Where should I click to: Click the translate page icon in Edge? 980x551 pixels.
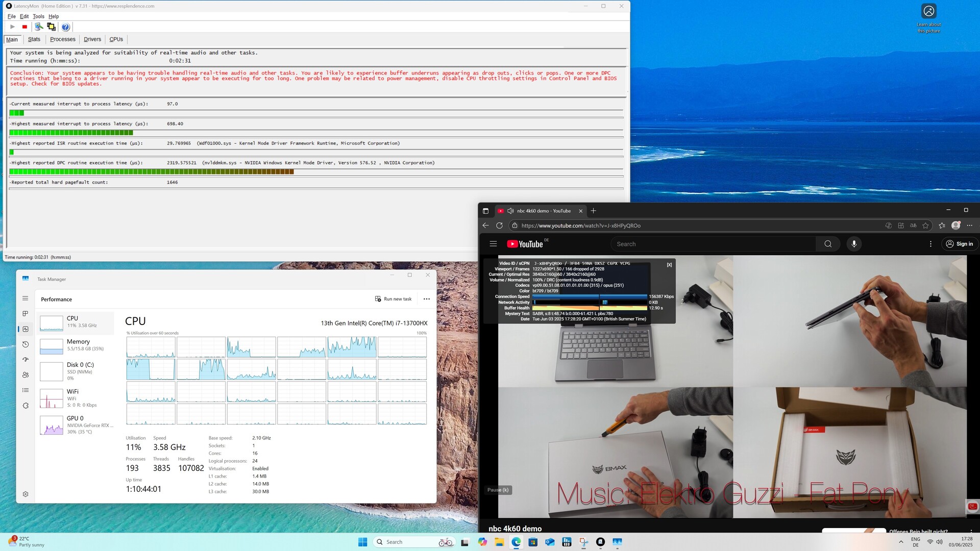[x=913, y=226]
